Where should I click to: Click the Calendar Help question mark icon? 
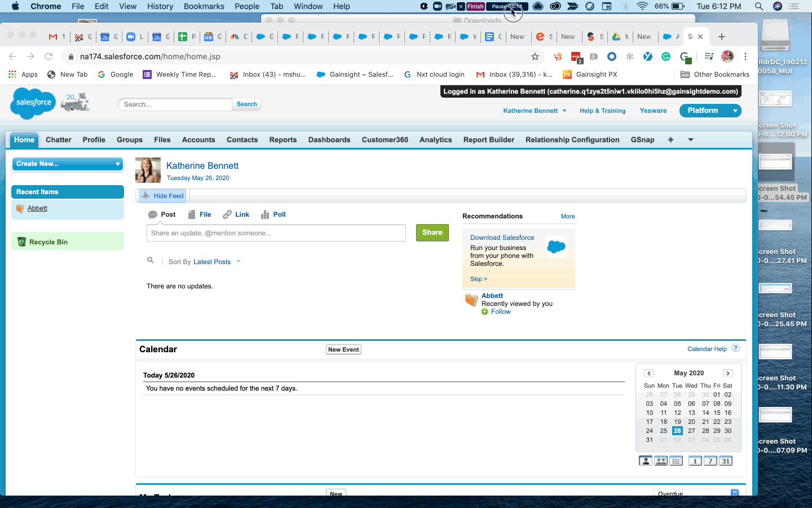pos(735,348)
